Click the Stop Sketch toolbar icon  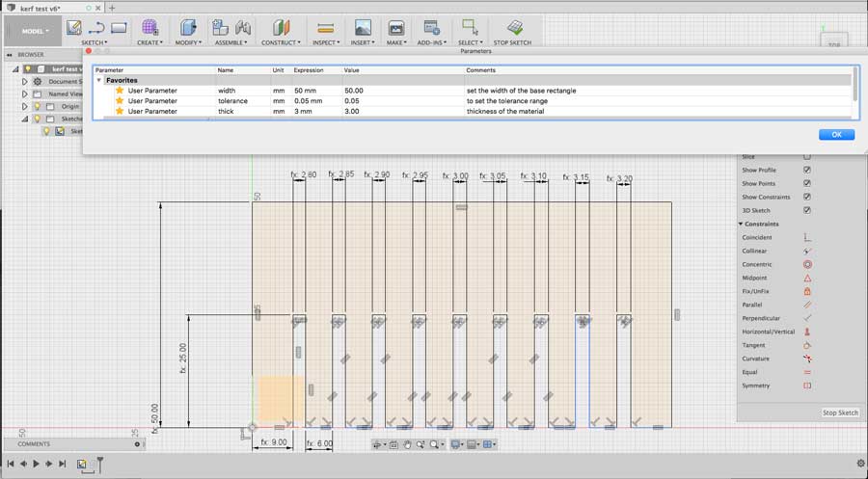(x=515, y=28)
